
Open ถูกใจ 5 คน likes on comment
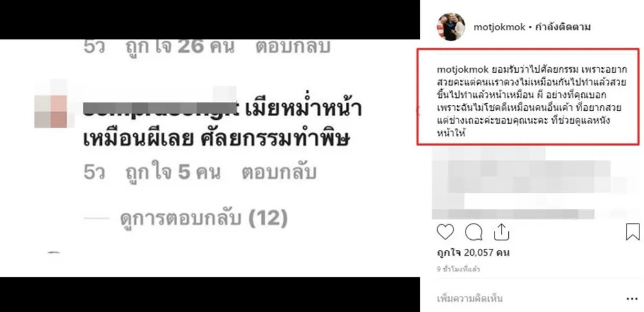click(x=173, y=172)
